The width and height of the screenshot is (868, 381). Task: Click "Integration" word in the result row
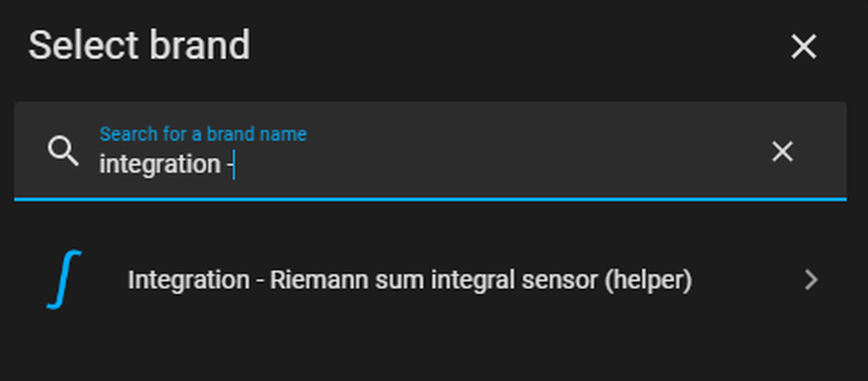(189, 280)
